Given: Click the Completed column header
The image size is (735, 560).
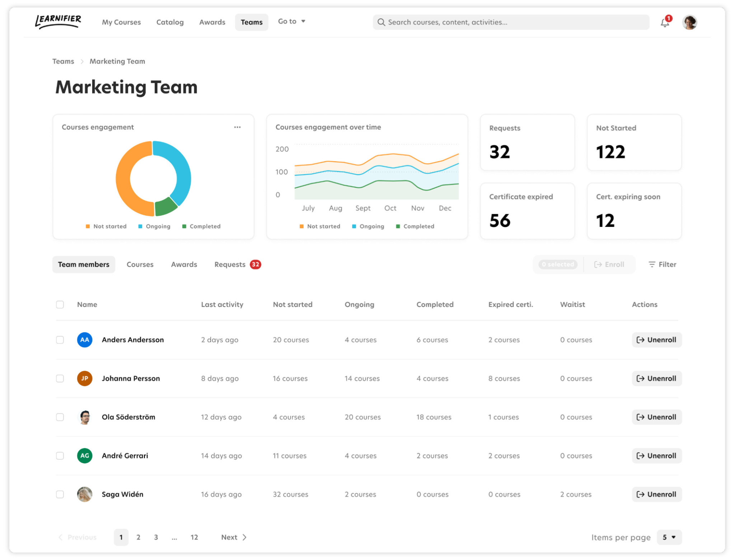Looking at the screenshot, I should [x=435, y=304].
